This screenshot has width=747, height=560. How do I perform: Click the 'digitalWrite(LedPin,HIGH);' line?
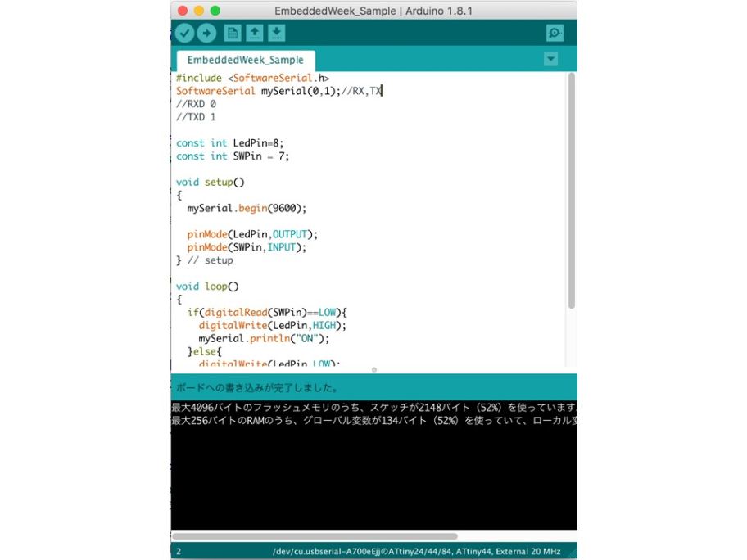coord(273,325)
